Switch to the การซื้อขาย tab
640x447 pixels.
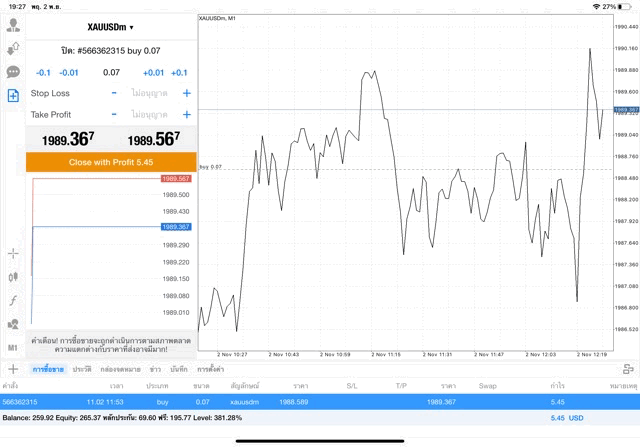[48, 369]
